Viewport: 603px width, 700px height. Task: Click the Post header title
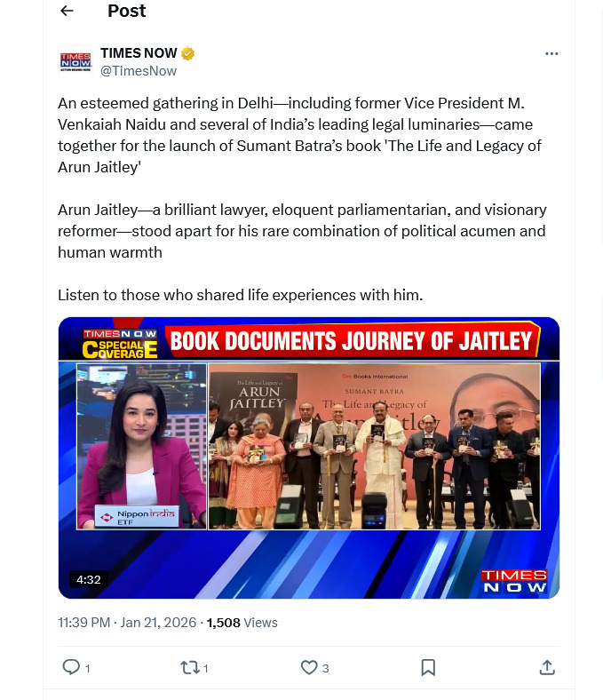[x=127, y=11]
